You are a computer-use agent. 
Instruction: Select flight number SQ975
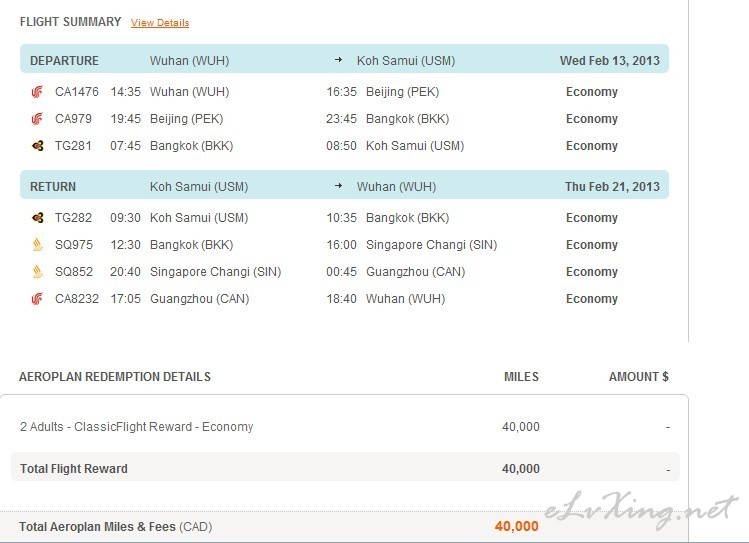tap(74, 245)
